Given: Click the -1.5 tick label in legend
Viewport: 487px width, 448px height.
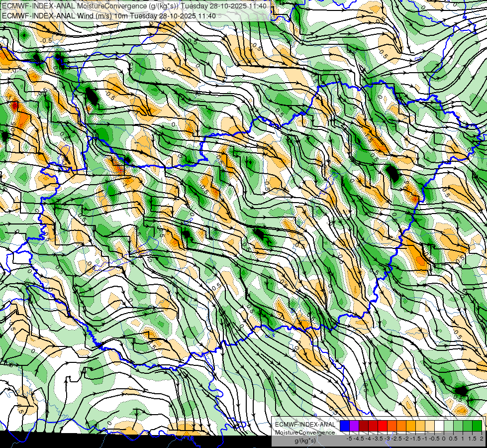Looking at the screenshot, I should pos(415,439).
